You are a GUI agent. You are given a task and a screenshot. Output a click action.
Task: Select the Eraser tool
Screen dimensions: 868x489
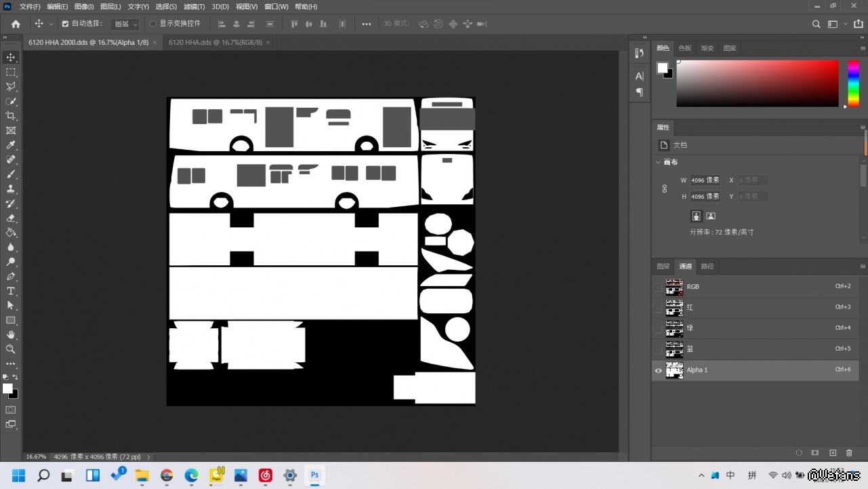coord(11,218)
